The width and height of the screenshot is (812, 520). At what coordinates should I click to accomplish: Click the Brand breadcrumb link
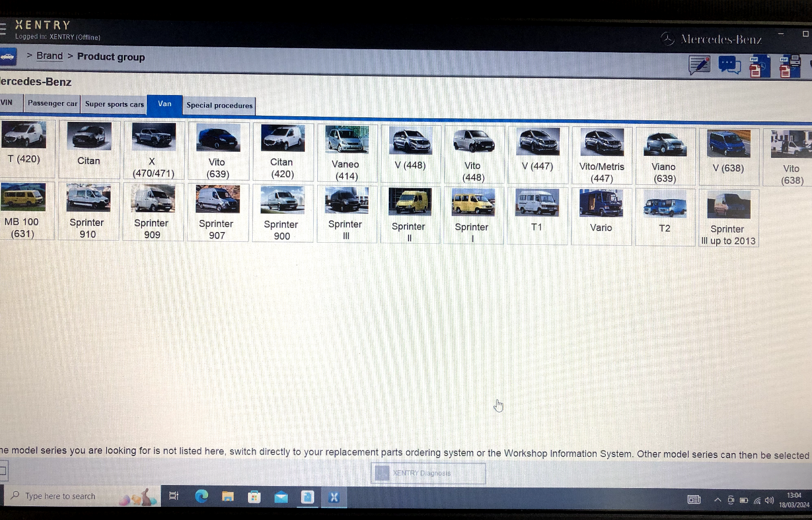(49, 56)
